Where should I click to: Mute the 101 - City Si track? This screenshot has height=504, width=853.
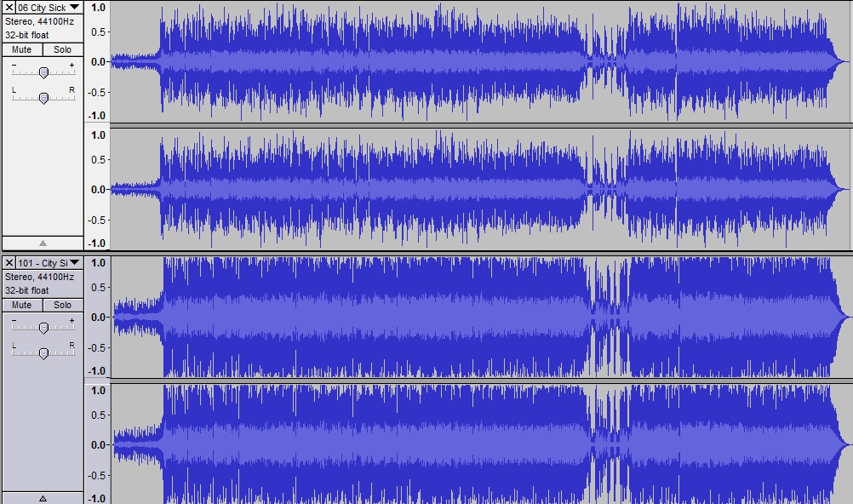click(22, 305)
